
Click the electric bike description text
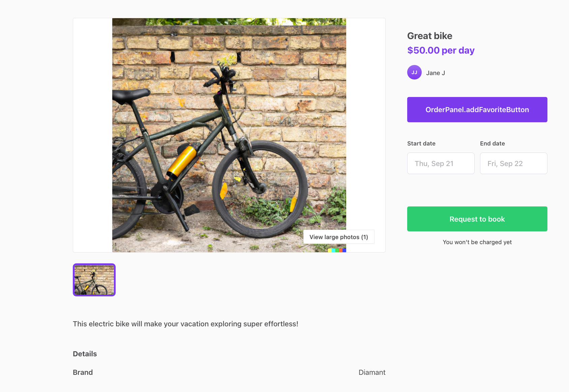pos(185,324)
